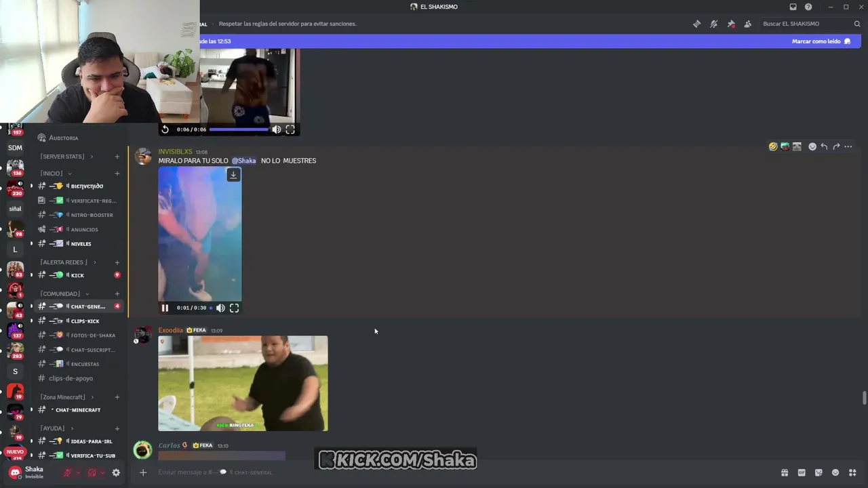
Task: React with the laughing emoji quick reaction
Action: tap(773, 146)
